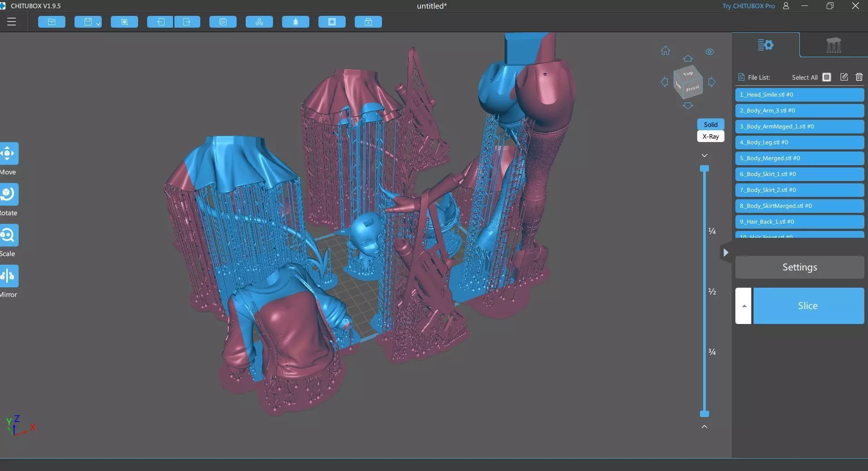This screenshot has height=471, width=868.
Task: Reset view with the home icon
Action: (665, 51)
